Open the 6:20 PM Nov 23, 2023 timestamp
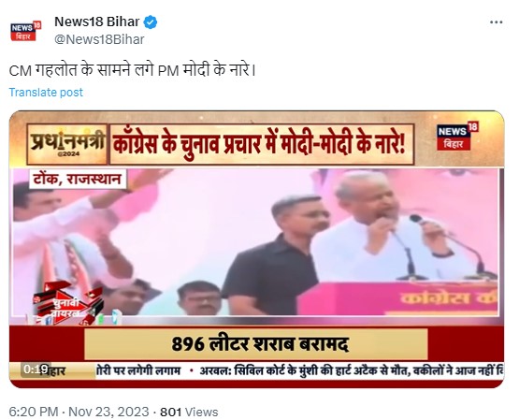The image size is (519, 420). click(x=79, y=412)
